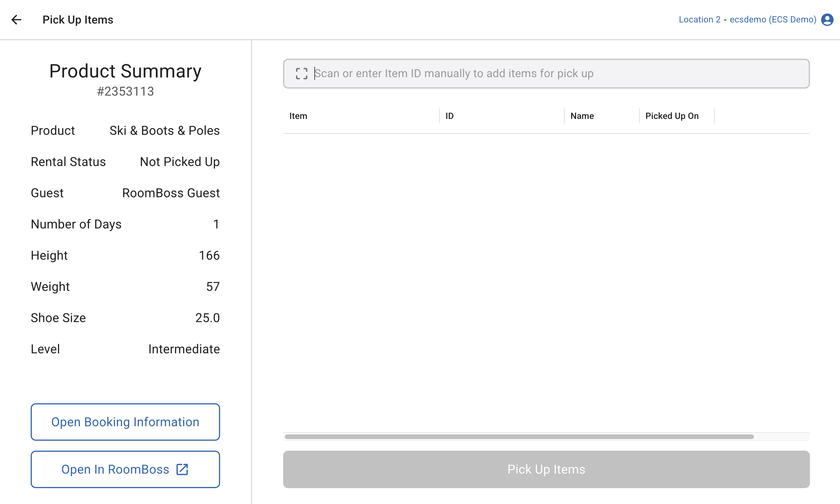
Task: Click the back arrow icon
Action: (16, 20)
